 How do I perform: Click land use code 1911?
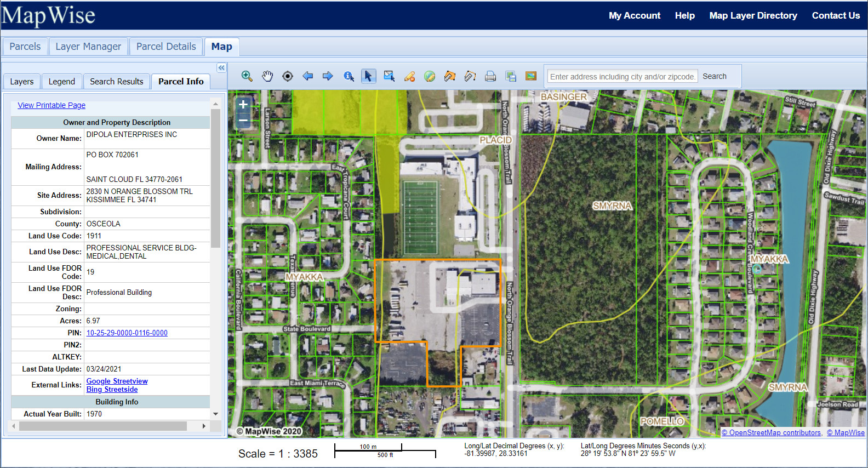pos(94,236)
